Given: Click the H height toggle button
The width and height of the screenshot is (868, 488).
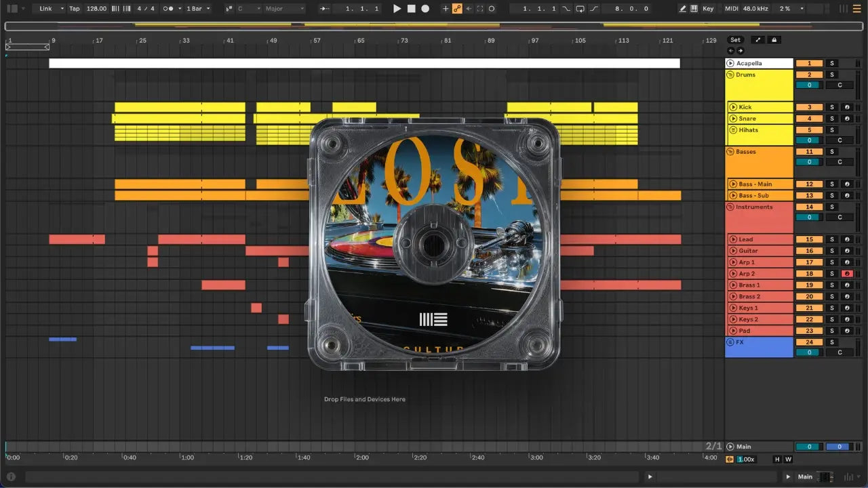Looking at the screenshot, I should pos(777,460).
